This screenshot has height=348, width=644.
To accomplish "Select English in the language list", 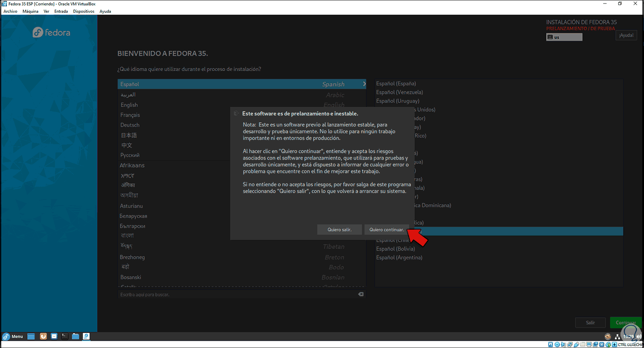I will [242, 105].
